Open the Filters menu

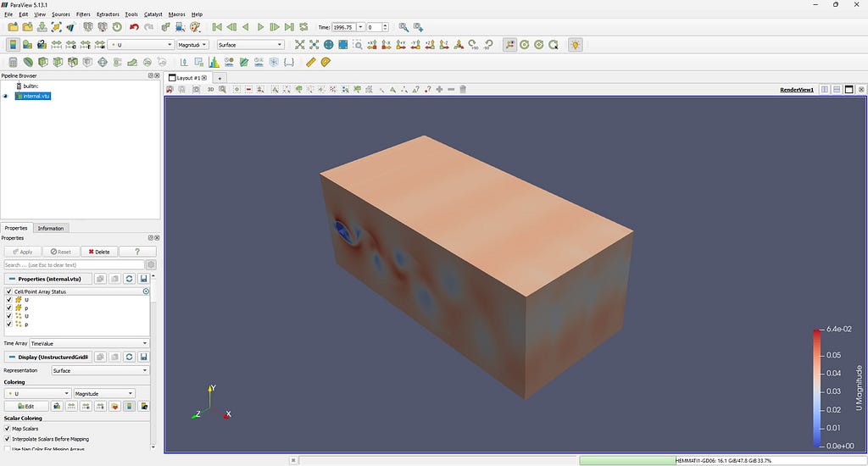point(83,14)
